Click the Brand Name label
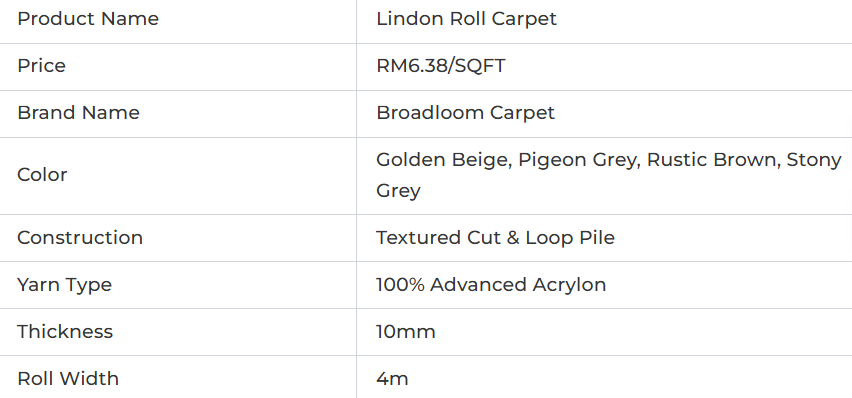 [78, 113]
